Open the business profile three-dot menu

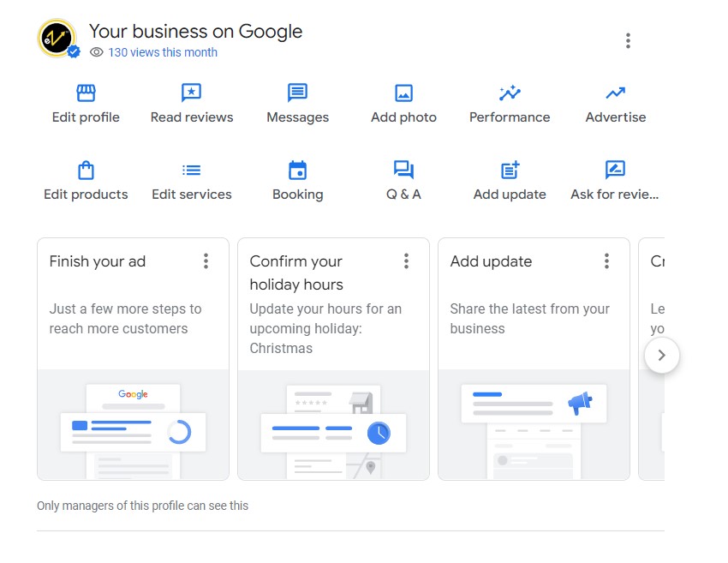[628, 40]
